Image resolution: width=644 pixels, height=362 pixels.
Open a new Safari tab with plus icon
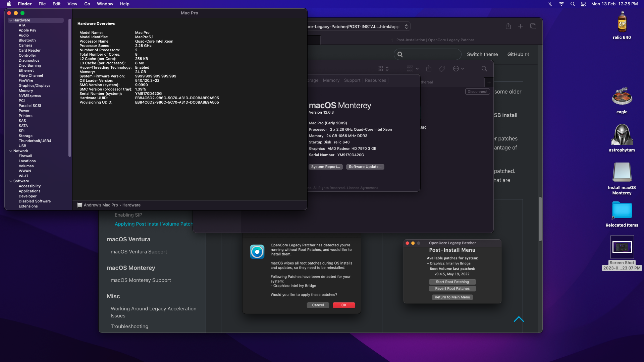click(520, 26)
